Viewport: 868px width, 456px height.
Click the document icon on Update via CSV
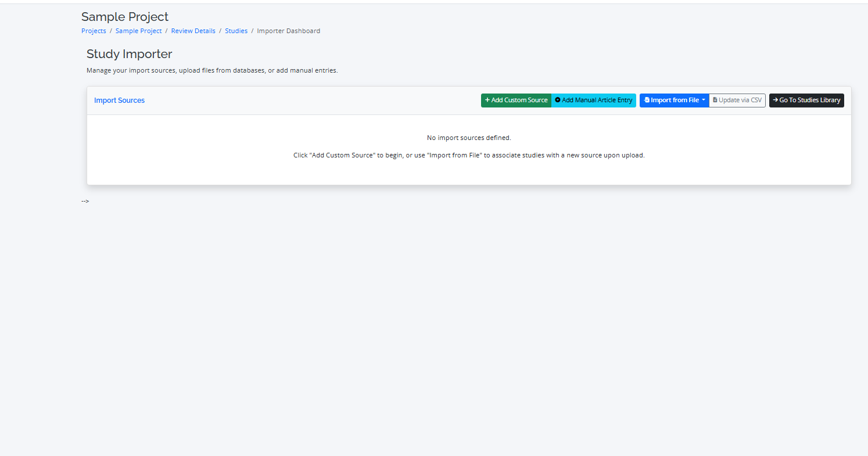(715, 100)
